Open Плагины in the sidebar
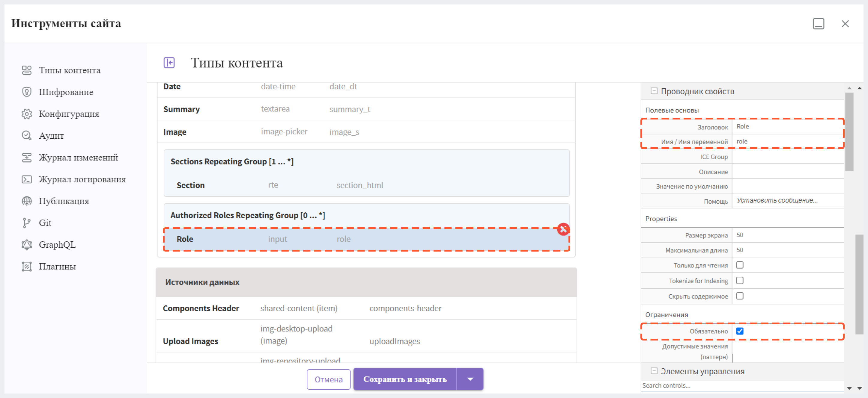868x398 pixels. pyautogui.click(x=57, y=267)
